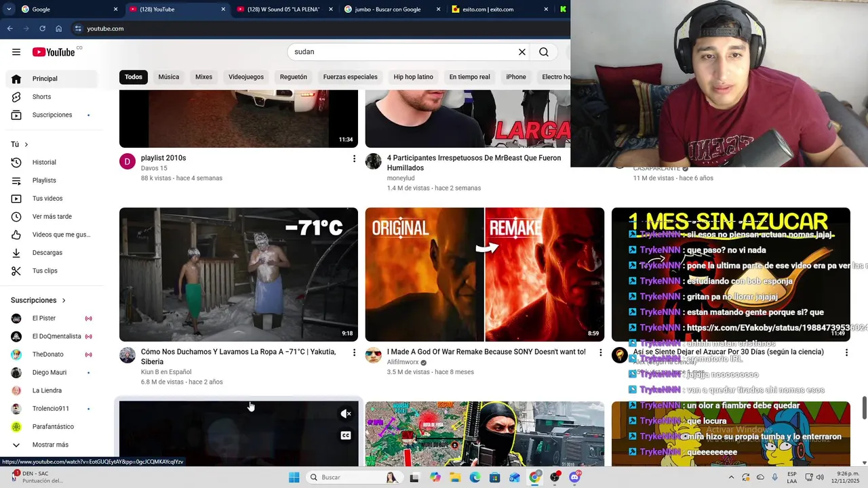Open Ver más tarde in the sidebar
The width and height of the screenshot is (868, 488).
52,217
